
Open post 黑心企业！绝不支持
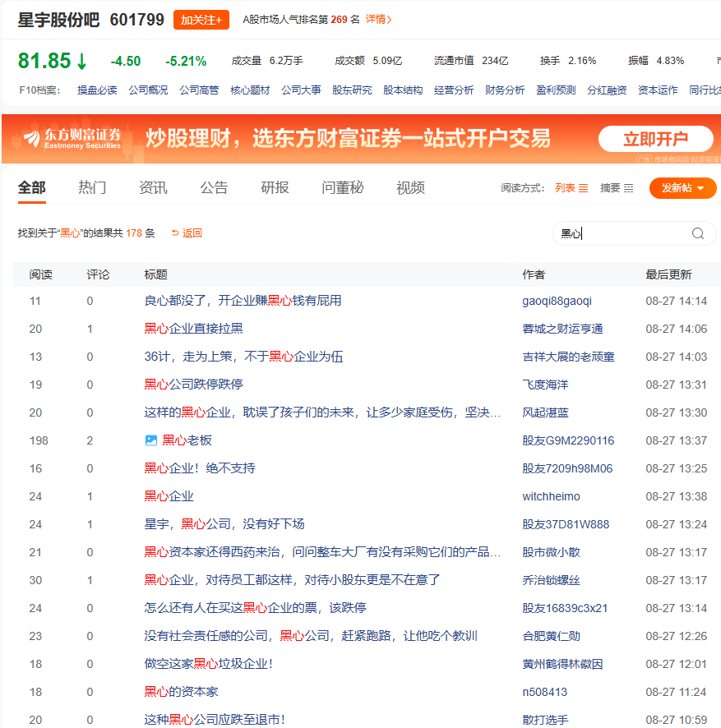[200, 468]
